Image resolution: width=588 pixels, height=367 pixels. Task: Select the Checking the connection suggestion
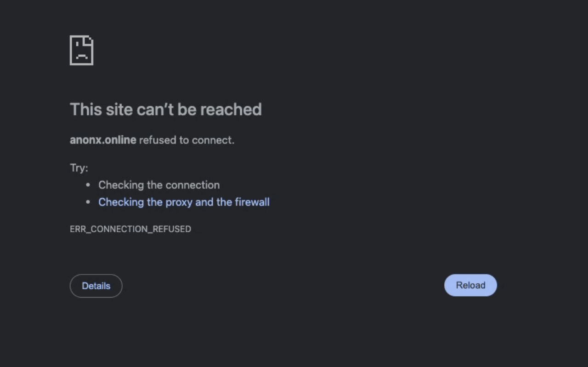pos(159,185)
